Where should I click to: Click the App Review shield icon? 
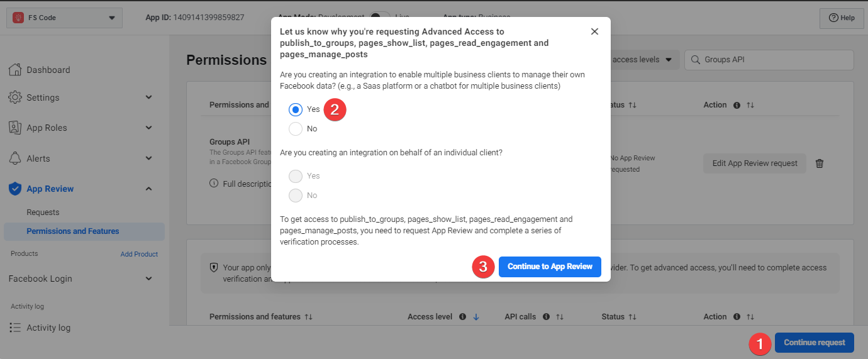coord(15,189)
